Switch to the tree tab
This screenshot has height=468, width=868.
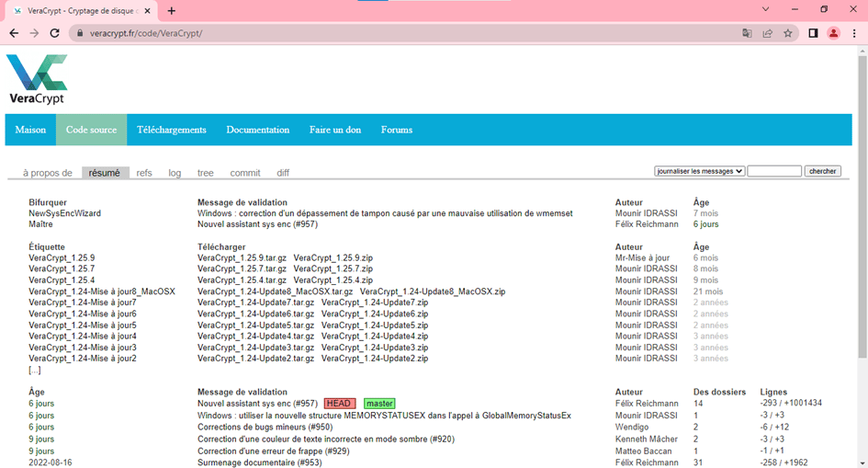(206, 173)
